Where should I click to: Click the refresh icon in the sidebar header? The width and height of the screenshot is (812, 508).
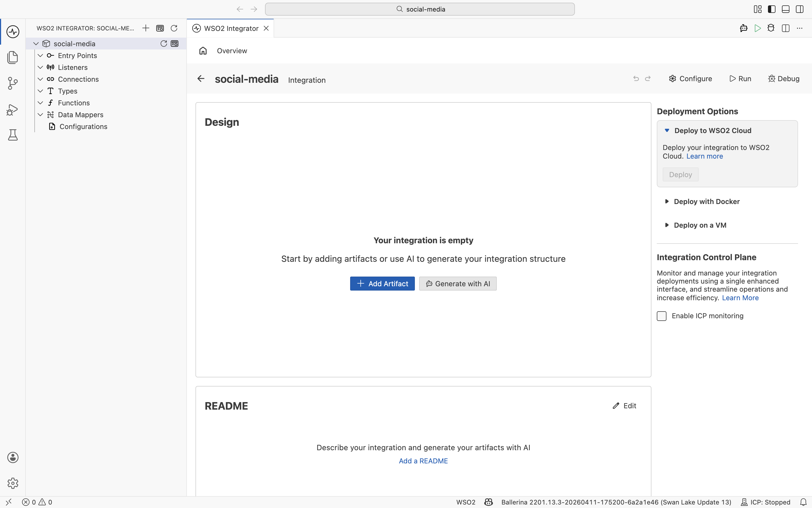(x=174, y=28)
